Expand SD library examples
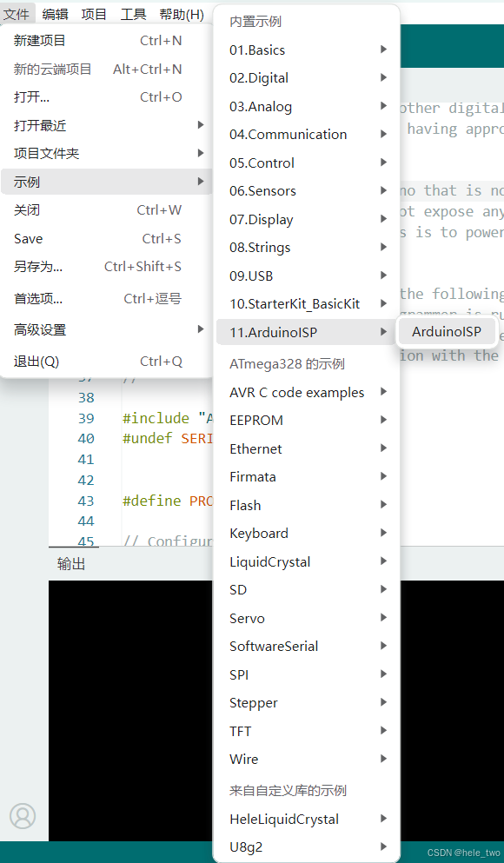504x863 pixels. point(307,590)
